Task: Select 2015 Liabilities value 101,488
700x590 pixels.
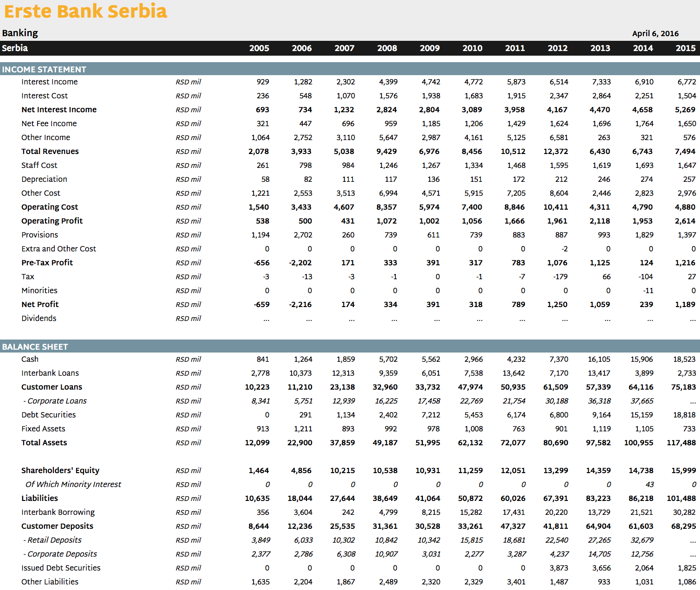Action: [x=681, y=499]
